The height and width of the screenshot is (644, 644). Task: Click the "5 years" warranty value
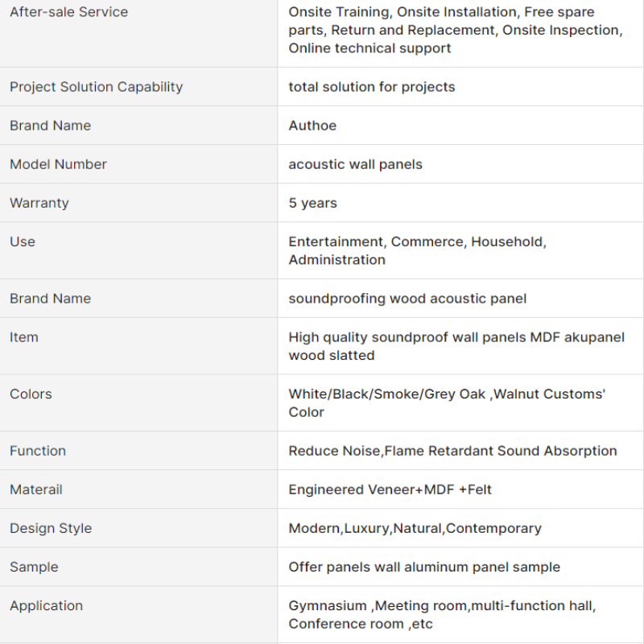coord(312,203)
